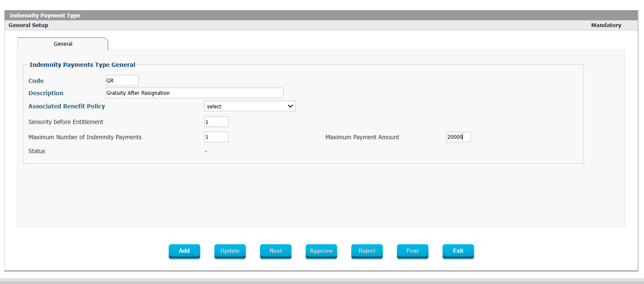
Task: Select 'Indemnity Payments Type General' group heading
Action: coord(82,65)
